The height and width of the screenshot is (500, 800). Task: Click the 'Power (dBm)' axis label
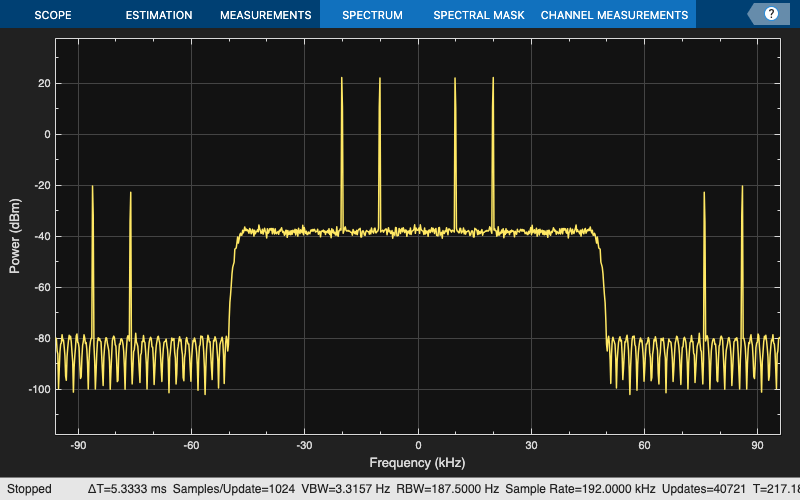point(14,236)
